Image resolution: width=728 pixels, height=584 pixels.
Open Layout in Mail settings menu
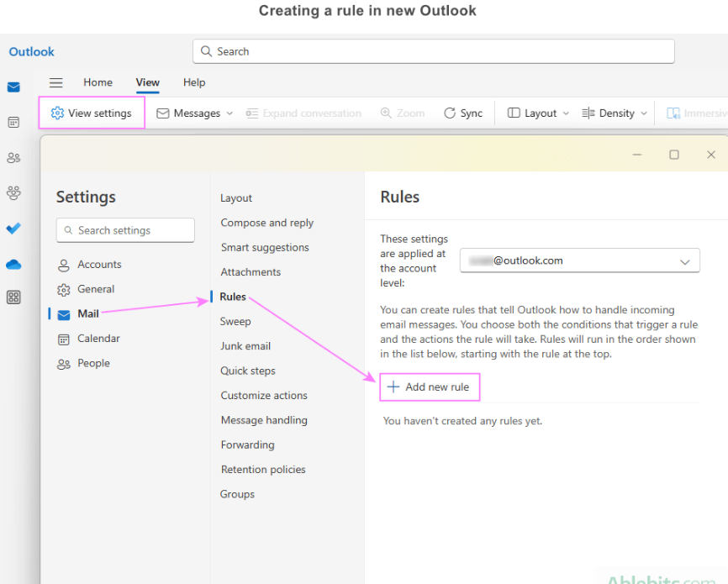(236, 197)
